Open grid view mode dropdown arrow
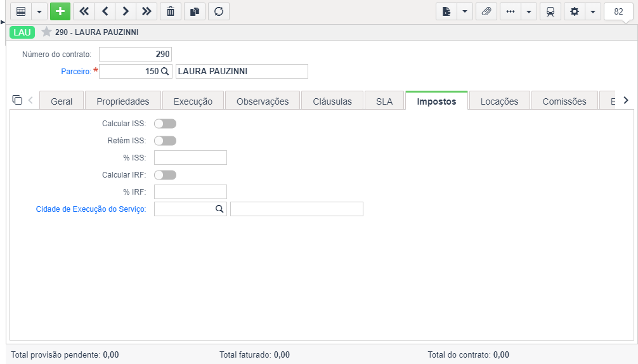638x364 pixels. click(x=39, y=11)
